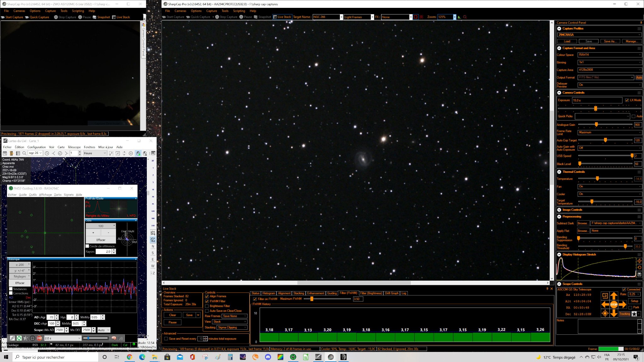Open the Colour Space RAW14 dropdown

609,55
